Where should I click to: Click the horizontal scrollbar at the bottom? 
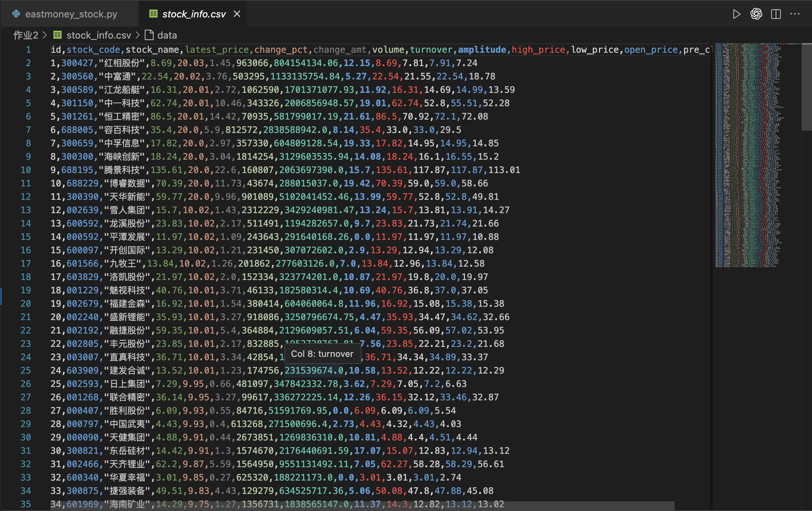362,506
